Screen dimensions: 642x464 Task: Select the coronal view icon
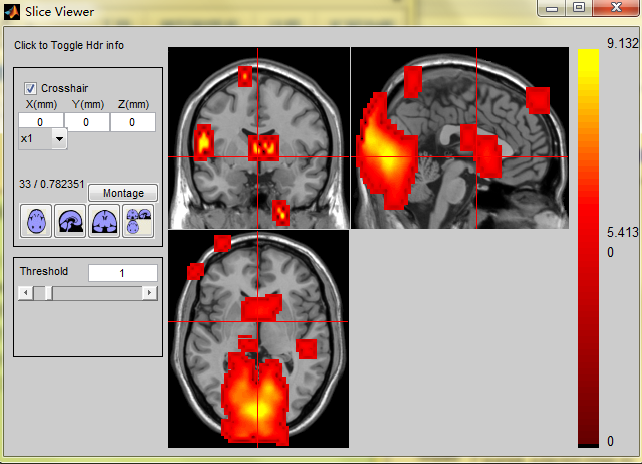104,221
